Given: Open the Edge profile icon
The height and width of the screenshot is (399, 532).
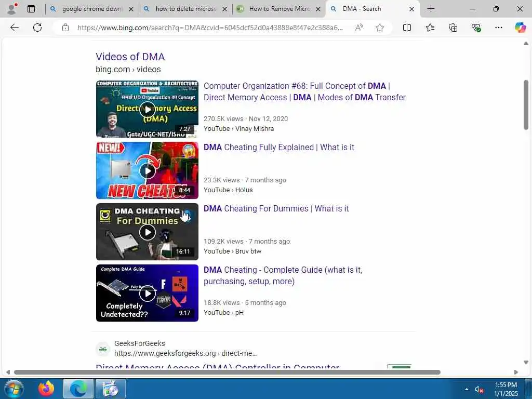Looking at the screenshot, I should tap(11, 9).
